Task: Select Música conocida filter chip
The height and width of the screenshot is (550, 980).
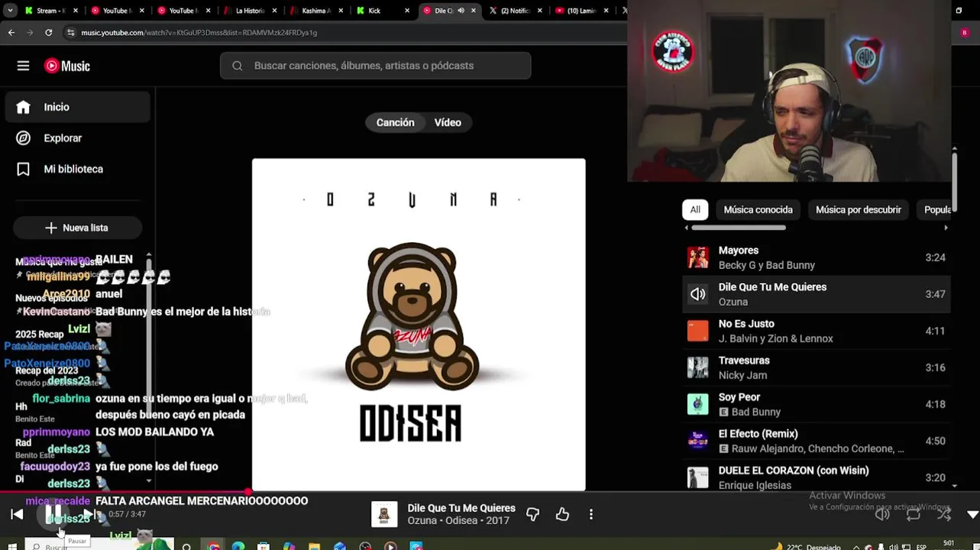Action: point(758,209)
